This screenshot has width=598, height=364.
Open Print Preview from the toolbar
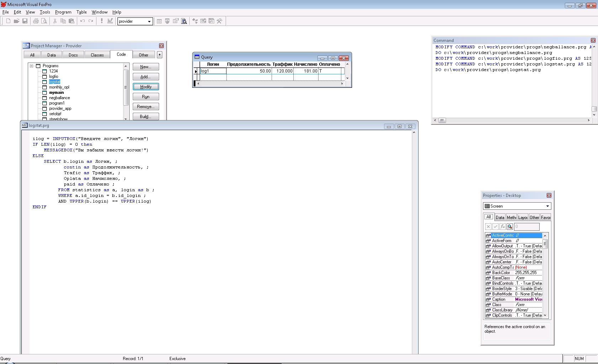[x=44, y=21]
